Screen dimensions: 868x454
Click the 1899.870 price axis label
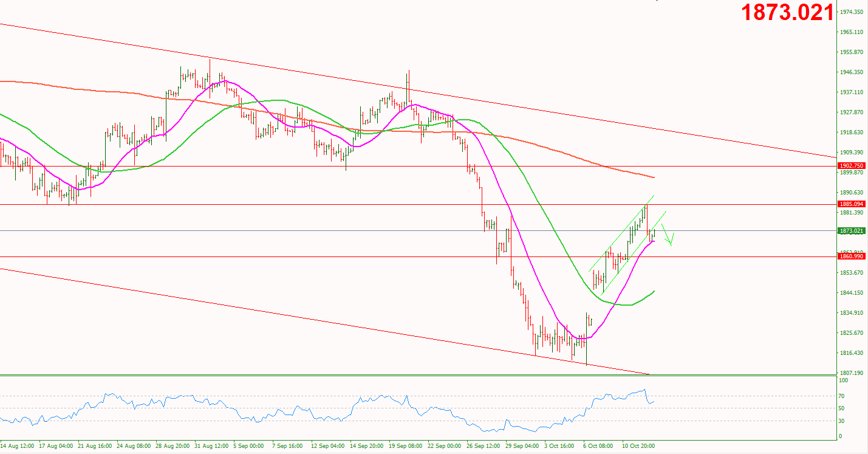click(x=852, y=173)
